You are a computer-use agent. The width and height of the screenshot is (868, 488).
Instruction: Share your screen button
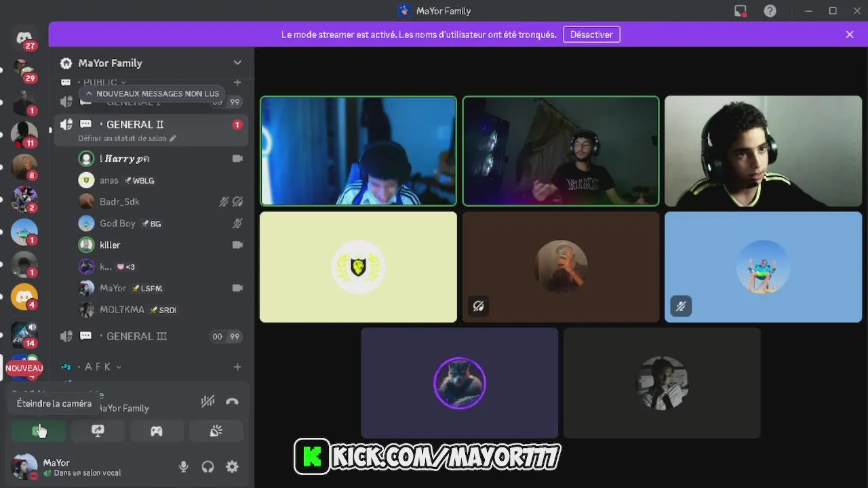98,431
